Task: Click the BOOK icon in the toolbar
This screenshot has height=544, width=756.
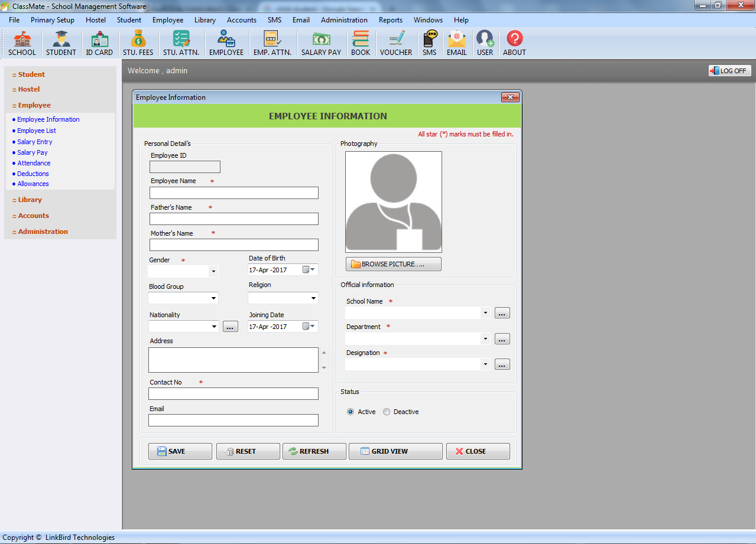Action: point(360,43)
